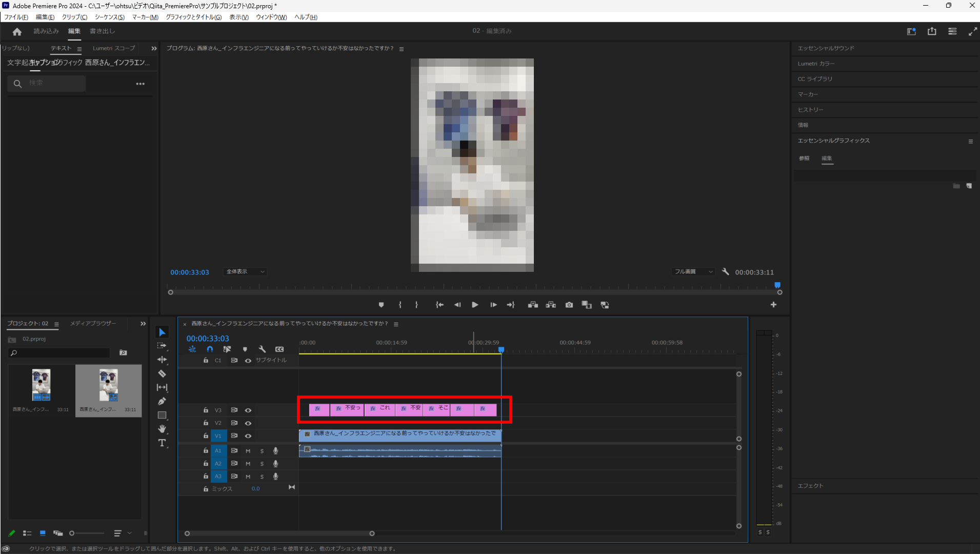Select the Pen tool
This screenshot has width=980, height=554.
(162, 401)
